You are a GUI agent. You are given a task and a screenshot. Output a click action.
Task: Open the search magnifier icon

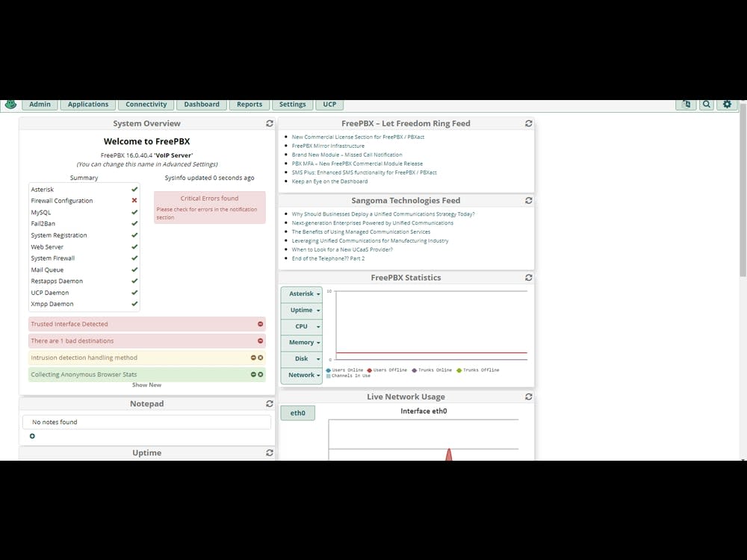(707, 105)
